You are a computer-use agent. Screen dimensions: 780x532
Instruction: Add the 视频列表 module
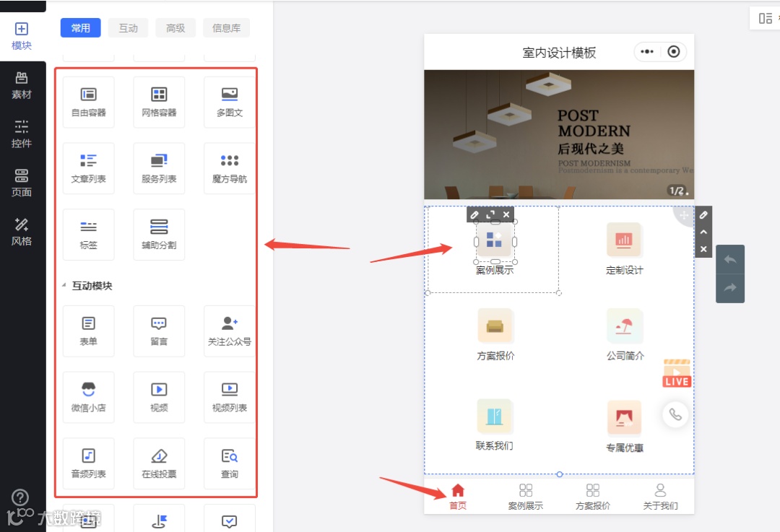(x=230, y=397)
